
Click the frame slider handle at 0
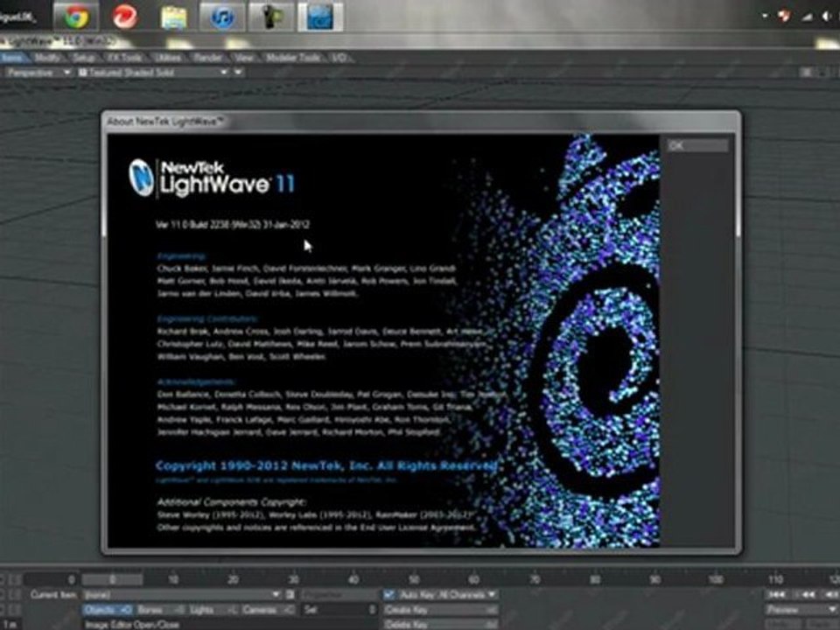tap(113, 579)
